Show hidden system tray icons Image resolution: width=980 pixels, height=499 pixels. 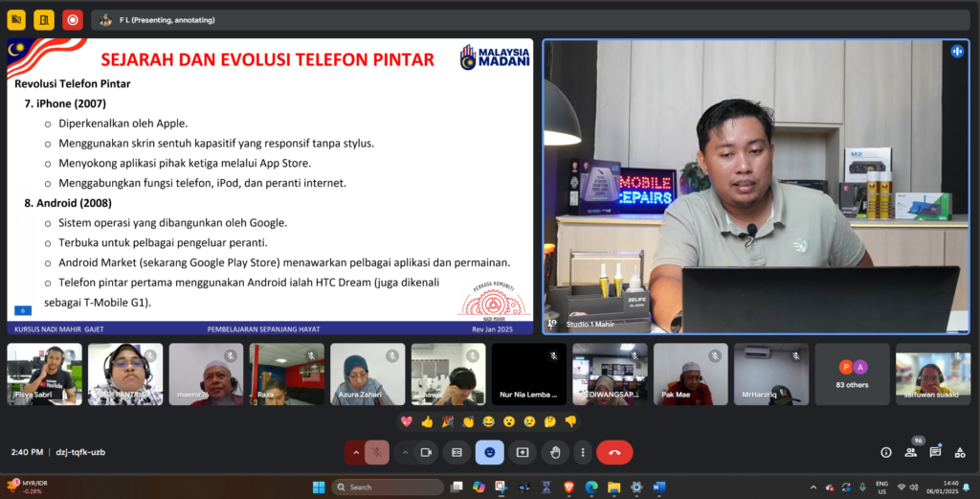(x=813, y=488)
